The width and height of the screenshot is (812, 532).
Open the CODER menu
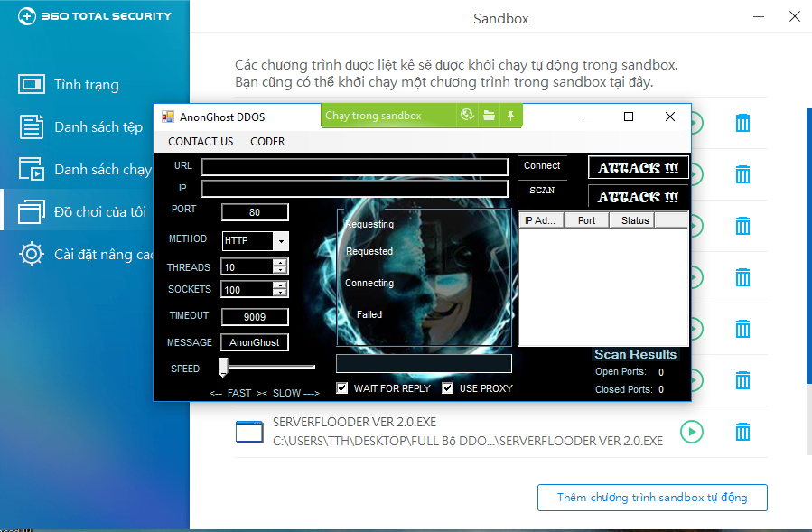(x=267, y=142)
